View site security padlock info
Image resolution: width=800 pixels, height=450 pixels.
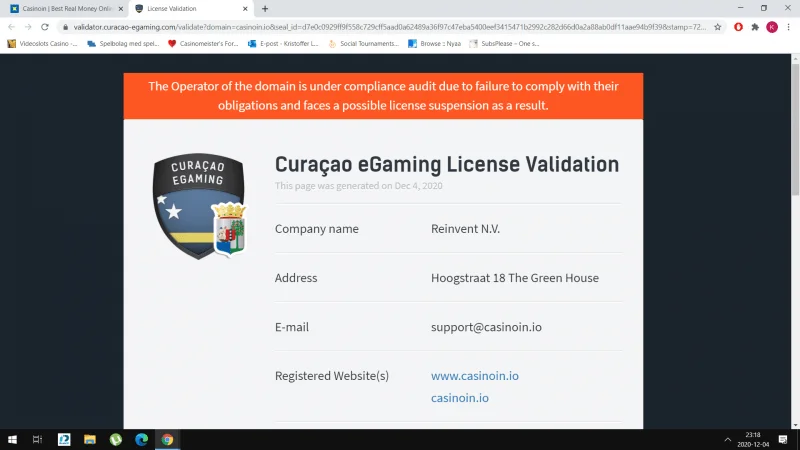tap(65, 27)
